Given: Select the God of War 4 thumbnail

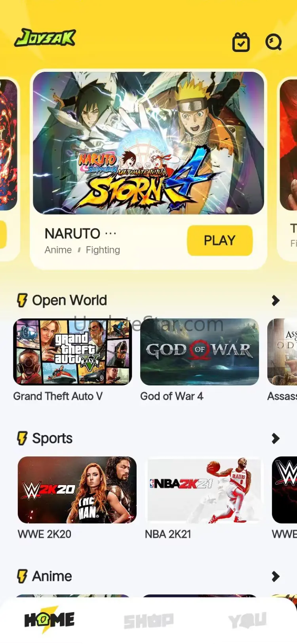Looking at the screenshot, I should [x=200, y=352].
